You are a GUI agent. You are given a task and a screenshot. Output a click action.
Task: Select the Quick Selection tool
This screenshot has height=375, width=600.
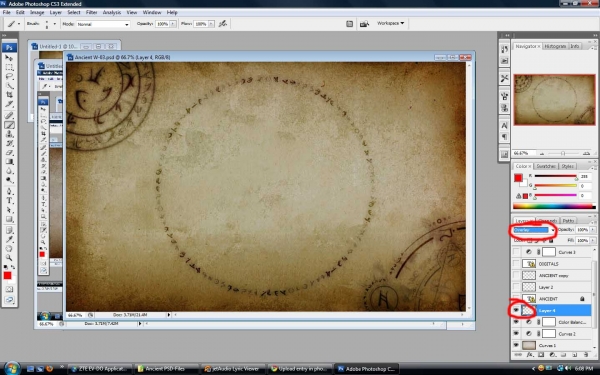[x=9, y=86]
